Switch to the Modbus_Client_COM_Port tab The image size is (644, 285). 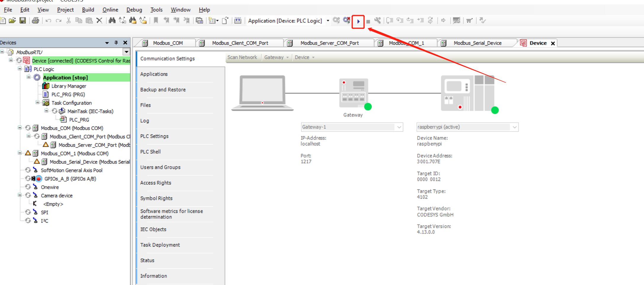(240, 43)
